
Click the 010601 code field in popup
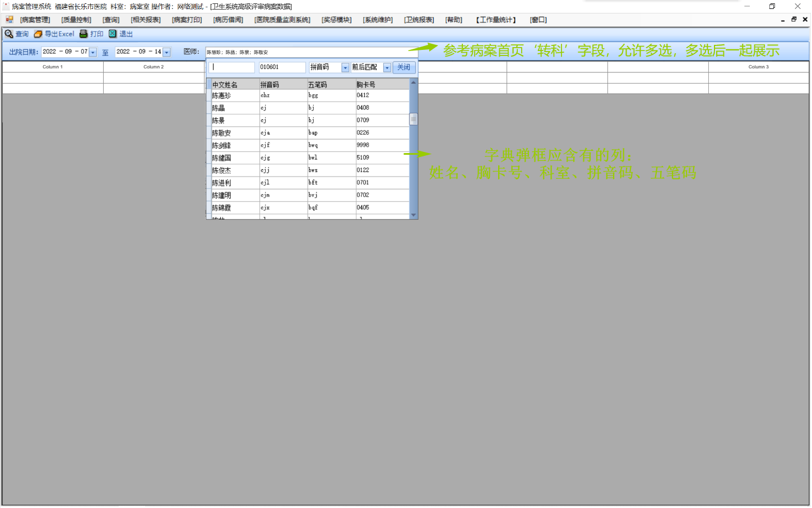[x=282, y=67]
